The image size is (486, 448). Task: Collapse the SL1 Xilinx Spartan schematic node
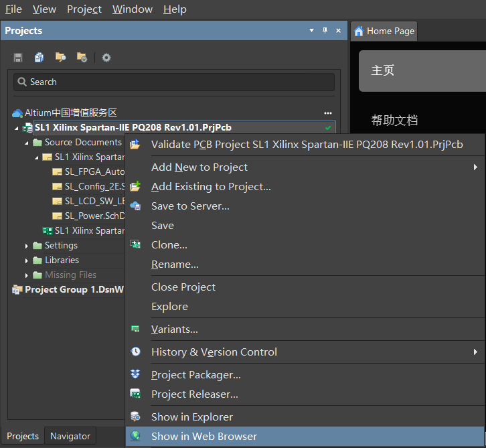[37, 158]
